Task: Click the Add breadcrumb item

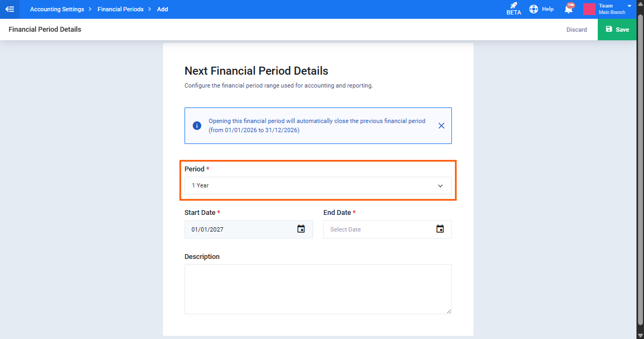Action: pyautogui.click(x=162, y=9)
